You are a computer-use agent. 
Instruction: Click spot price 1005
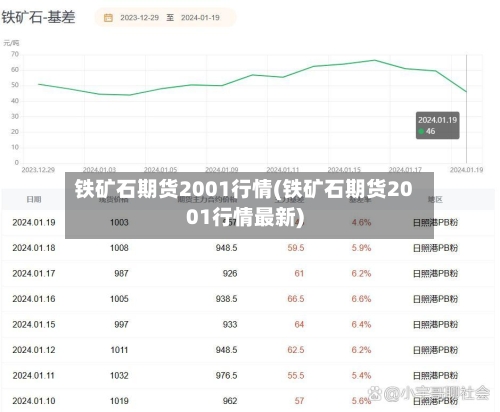pos(119,299)
